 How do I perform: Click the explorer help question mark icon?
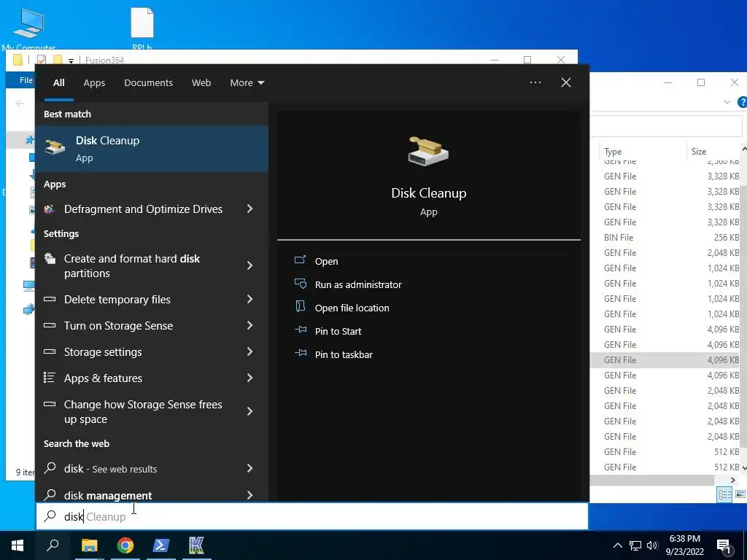[742, 102]
